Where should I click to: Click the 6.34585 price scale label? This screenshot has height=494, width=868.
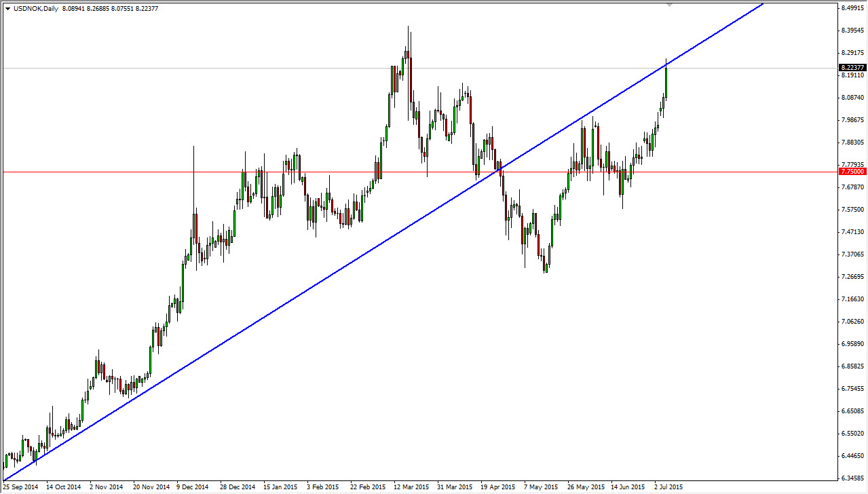852,477
